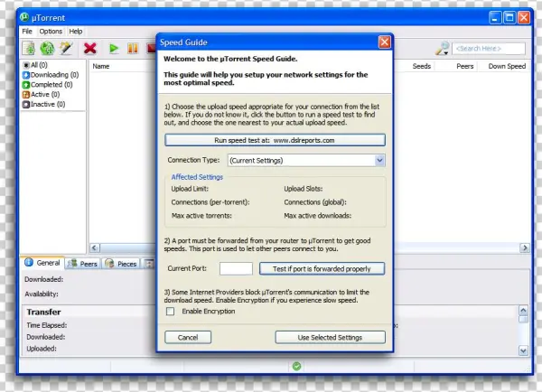
Task: Click Test if port is forwarded properly
Action: click(322, 268)
